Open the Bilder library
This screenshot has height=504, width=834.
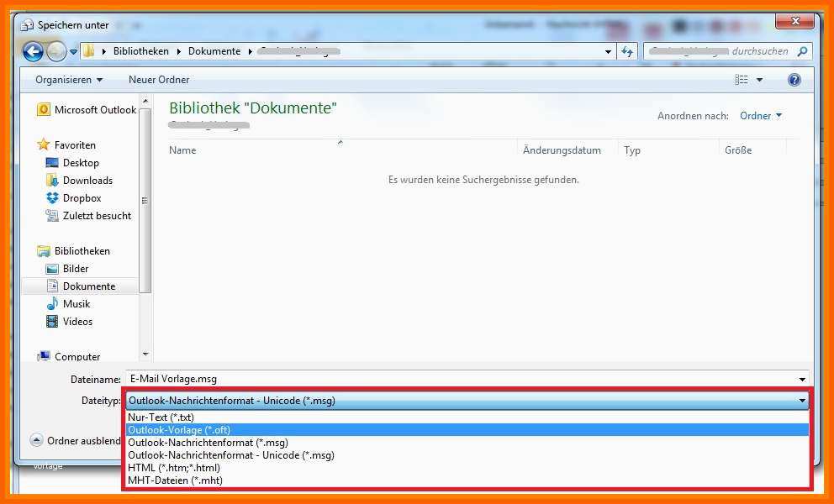coord(76,269)
